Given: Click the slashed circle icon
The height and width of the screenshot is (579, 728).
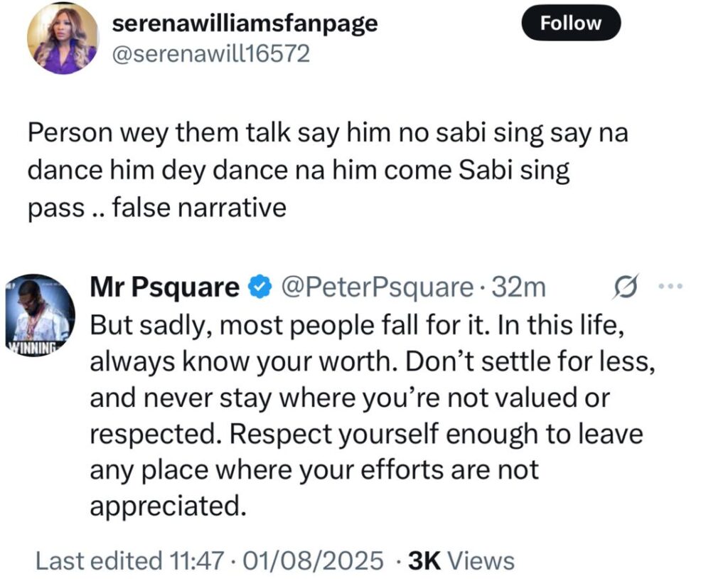Looking at the screenshot, I should click(623, 286).
